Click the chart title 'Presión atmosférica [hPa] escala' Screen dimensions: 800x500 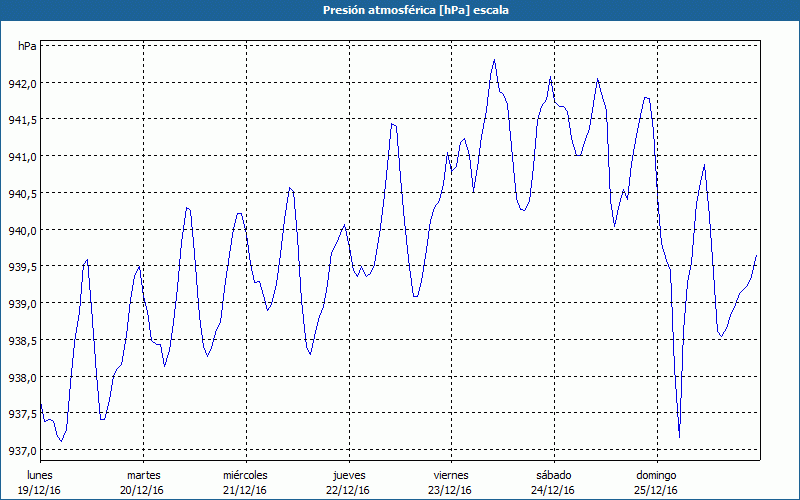pos(400,10)
